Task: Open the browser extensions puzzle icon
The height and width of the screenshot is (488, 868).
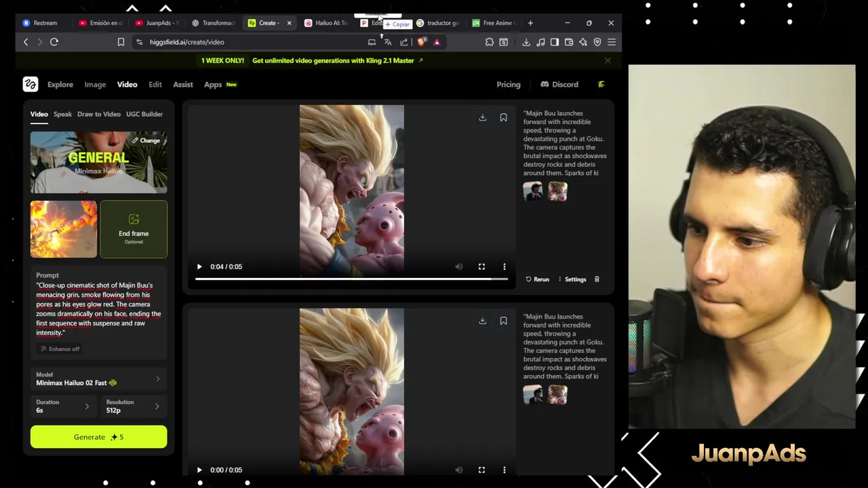Action: point(489,42)
